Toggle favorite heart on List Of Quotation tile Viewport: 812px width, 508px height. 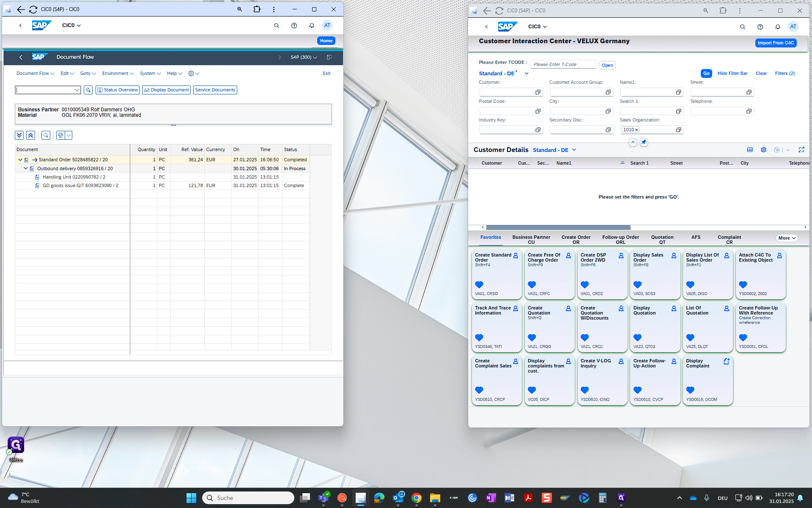tap(690, 337)
